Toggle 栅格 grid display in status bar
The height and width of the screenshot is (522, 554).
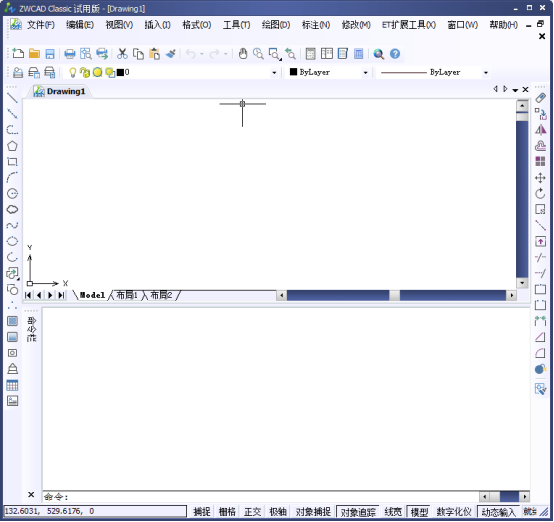point(227,511)
